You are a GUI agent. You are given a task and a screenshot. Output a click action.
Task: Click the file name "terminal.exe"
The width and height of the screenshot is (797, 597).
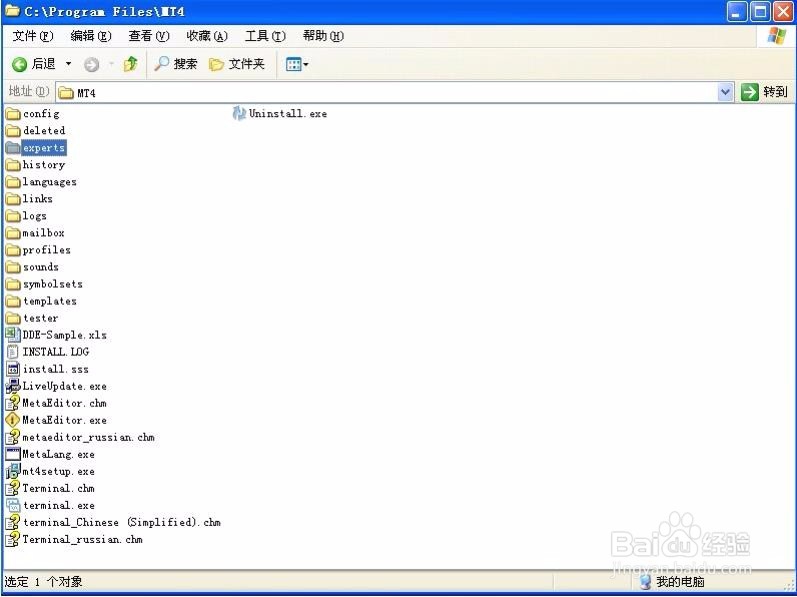[x=59, y=506]
